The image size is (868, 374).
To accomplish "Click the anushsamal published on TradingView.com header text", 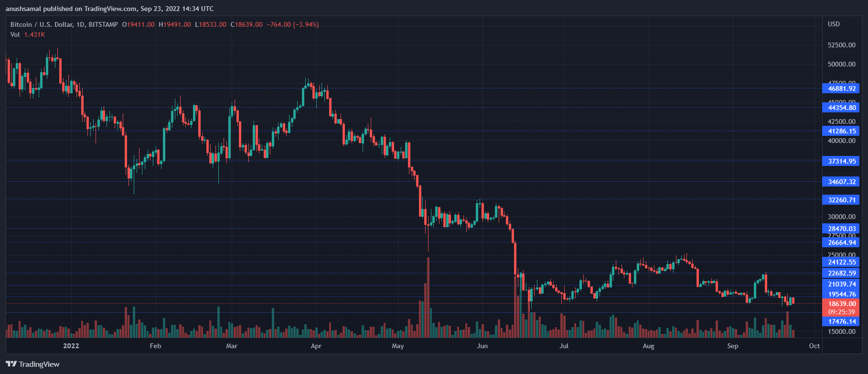I will click(x=109, y=9).
